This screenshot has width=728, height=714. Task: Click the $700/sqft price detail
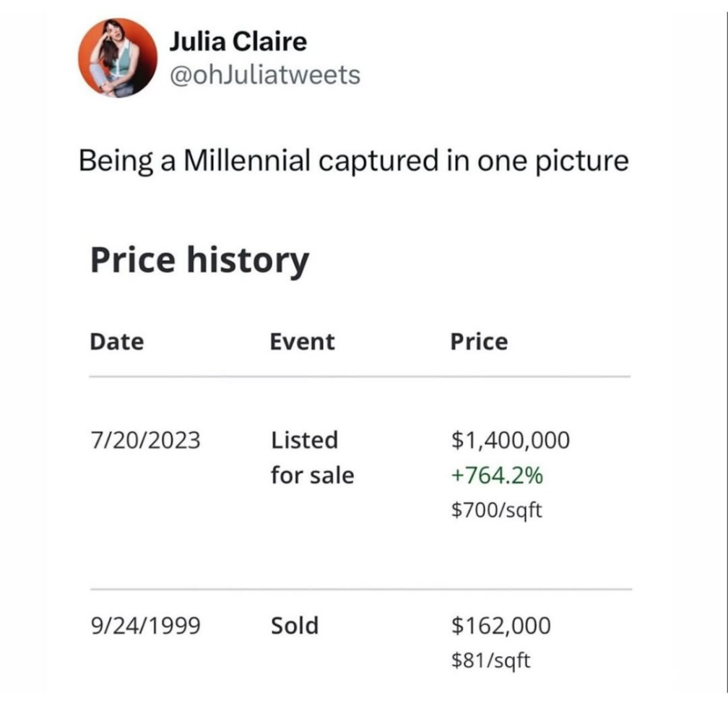496,510
